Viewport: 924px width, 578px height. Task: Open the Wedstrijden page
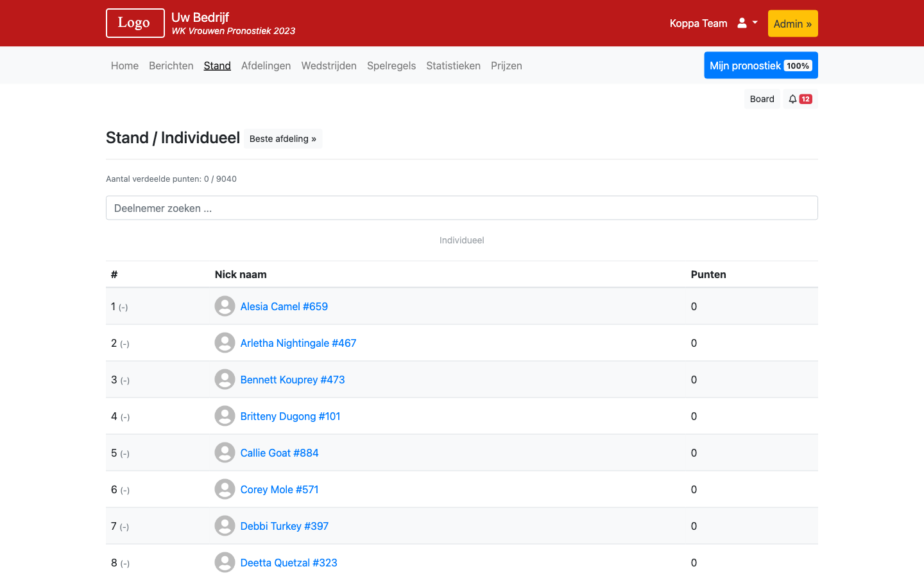pyautogui.click(x=329, y=66)
